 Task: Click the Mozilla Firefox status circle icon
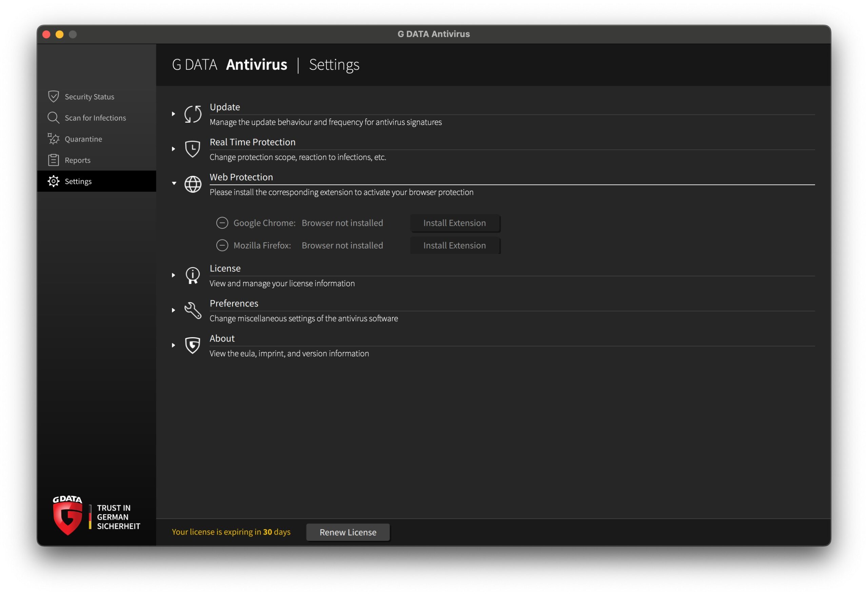tap(222, 245)
